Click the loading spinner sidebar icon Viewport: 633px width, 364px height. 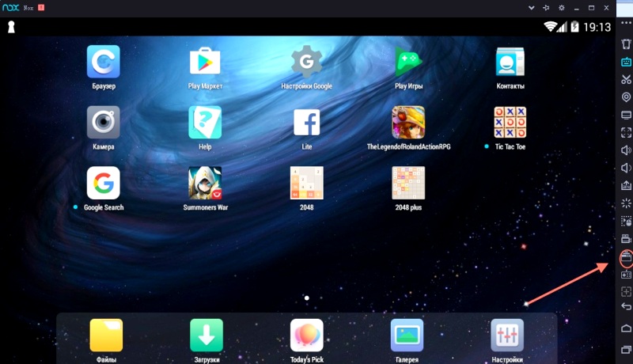(x=626, y=203)
